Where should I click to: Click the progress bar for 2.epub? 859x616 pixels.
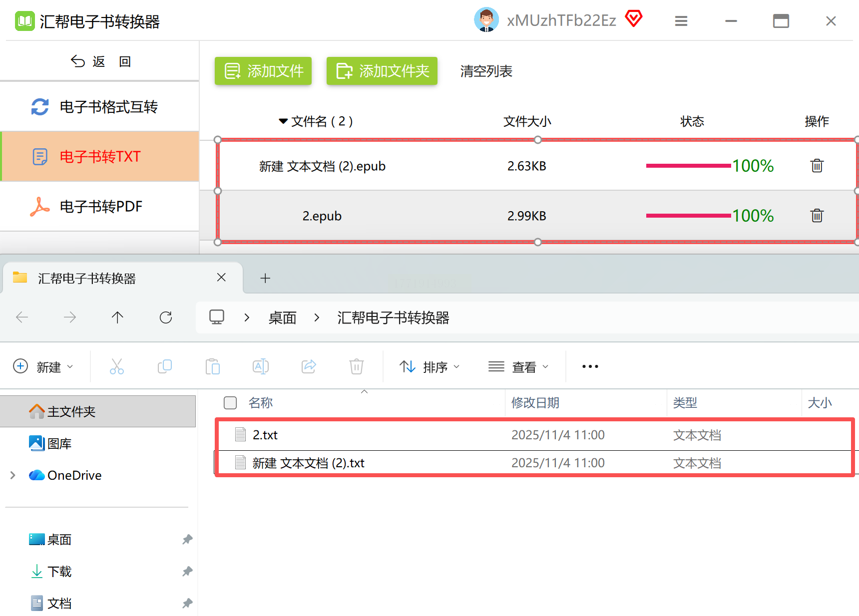pos(688,216)
